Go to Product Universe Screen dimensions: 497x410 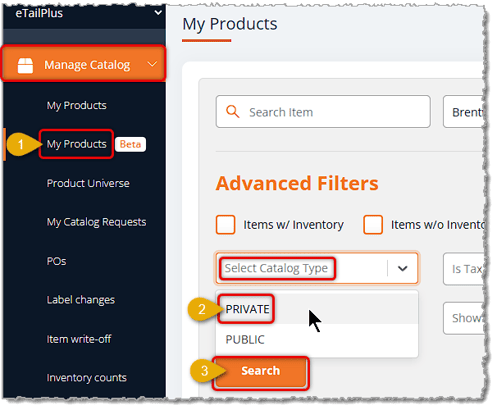coord(88,183)
